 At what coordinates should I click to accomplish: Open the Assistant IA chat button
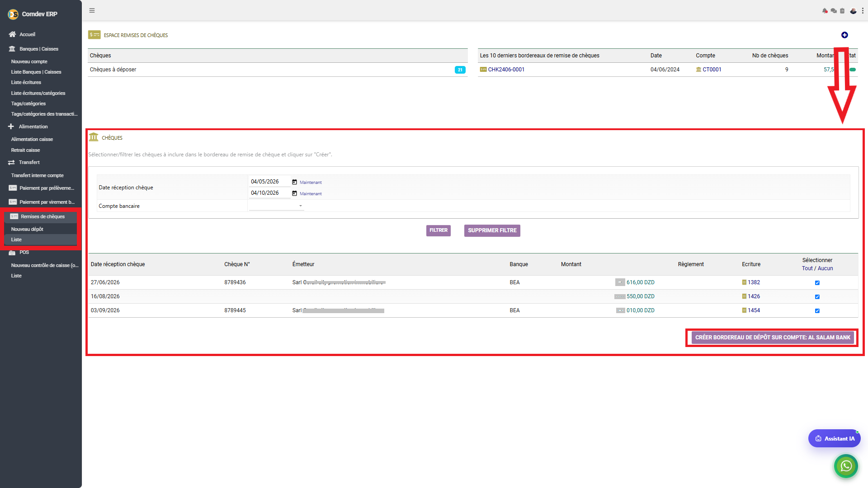click(834, 438)
